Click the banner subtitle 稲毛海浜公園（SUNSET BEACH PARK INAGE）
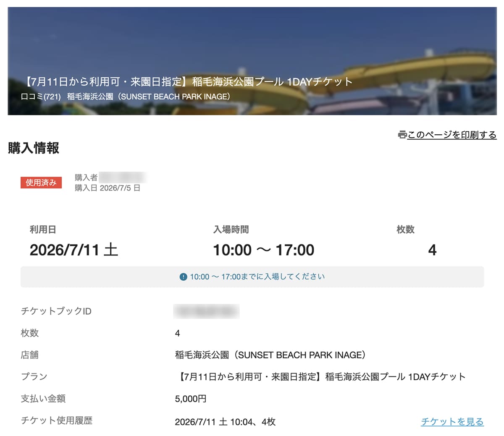Viewport: 504px width, 436px height. point(149,97)
